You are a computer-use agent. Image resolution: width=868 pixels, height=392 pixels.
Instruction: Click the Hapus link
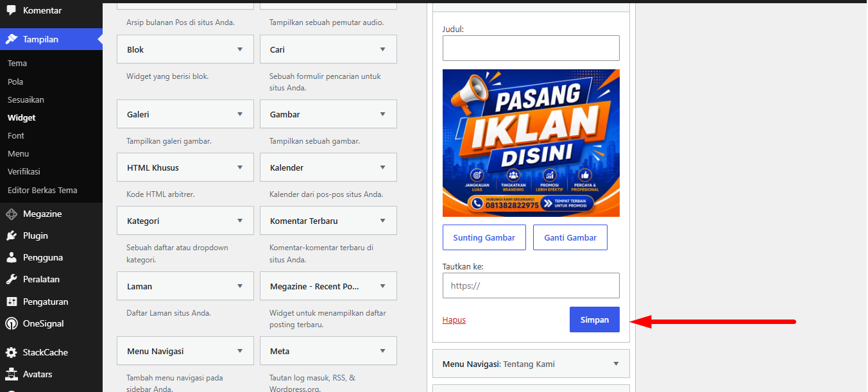454,320
